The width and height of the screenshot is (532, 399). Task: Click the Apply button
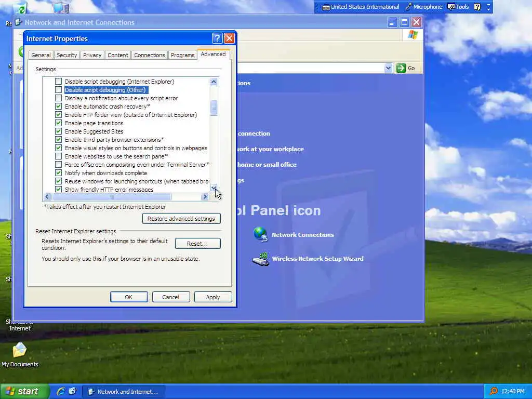[213, 297]
